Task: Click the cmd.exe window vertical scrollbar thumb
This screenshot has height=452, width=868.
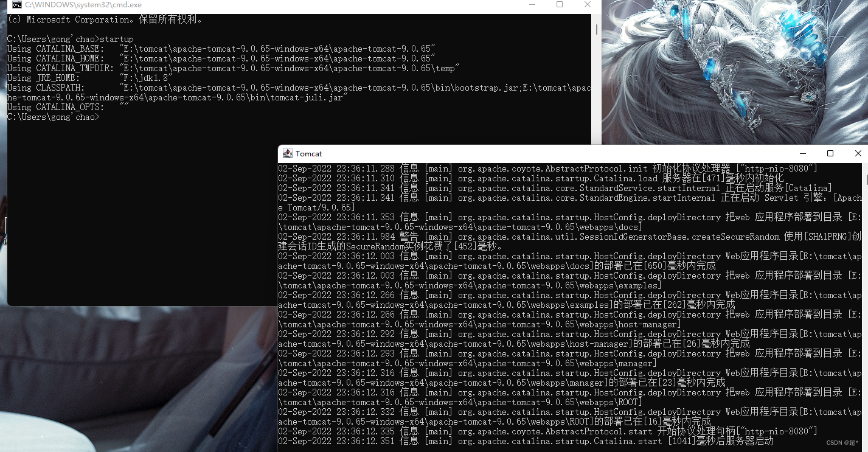Action: tap(596, 29)
